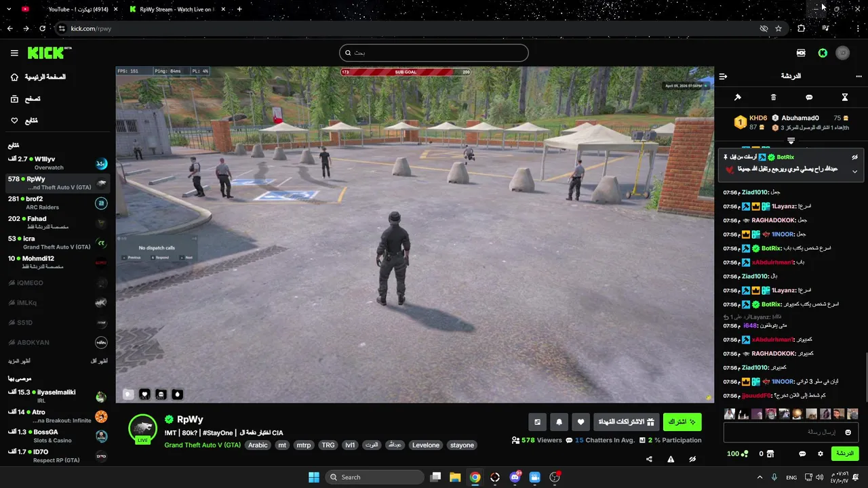
Task: Follow the channel with heart button
Action: click(580, 422)
